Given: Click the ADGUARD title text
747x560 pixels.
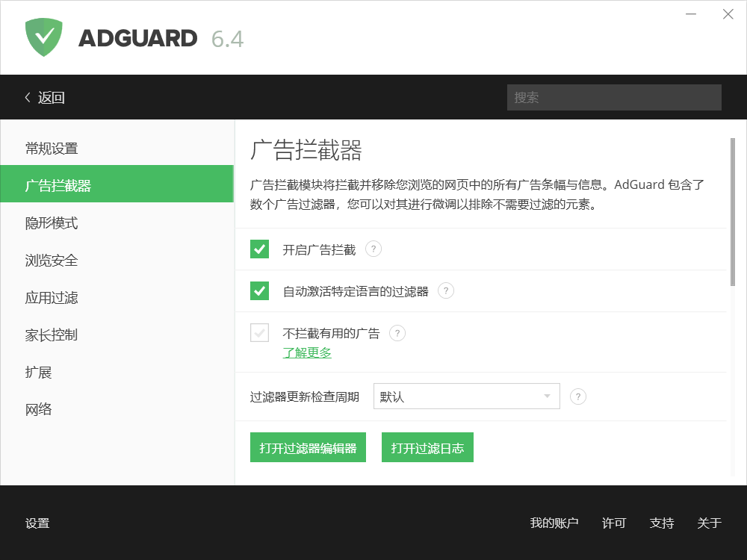Looking at the screenshot, I should click(137, 38).
